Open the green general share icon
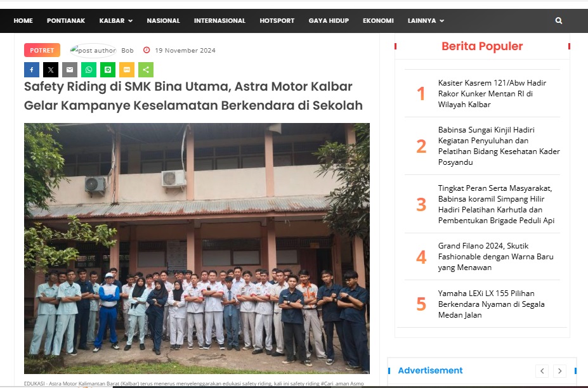Screen dimensions: 588x388 tap(146, 70)
